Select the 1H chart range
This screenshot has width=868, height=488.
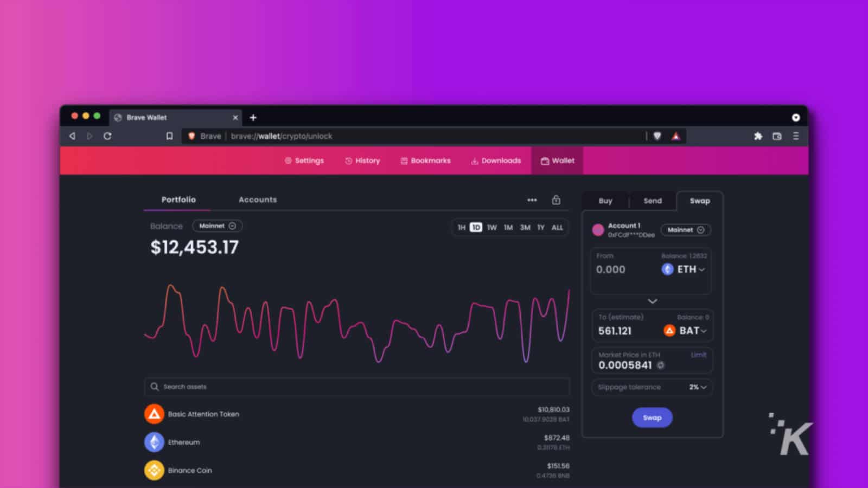click(x=461, y=227)
